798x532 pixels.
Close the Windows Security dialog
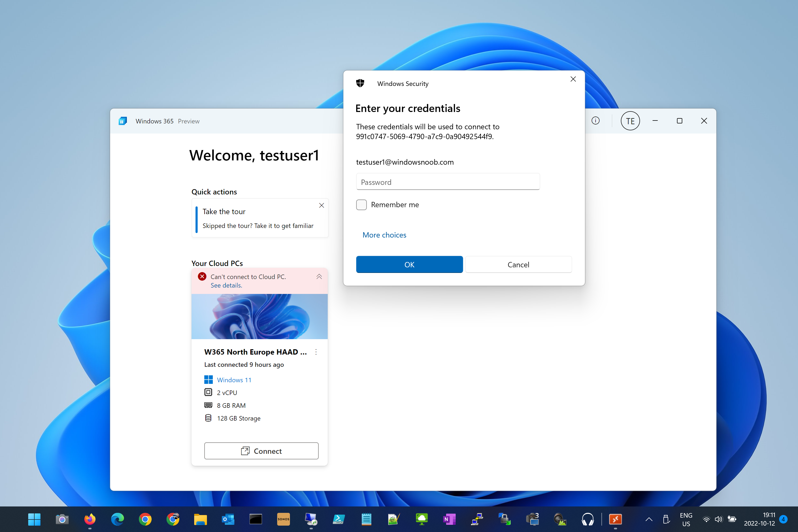pyautogui.click(x=573, y=79)
